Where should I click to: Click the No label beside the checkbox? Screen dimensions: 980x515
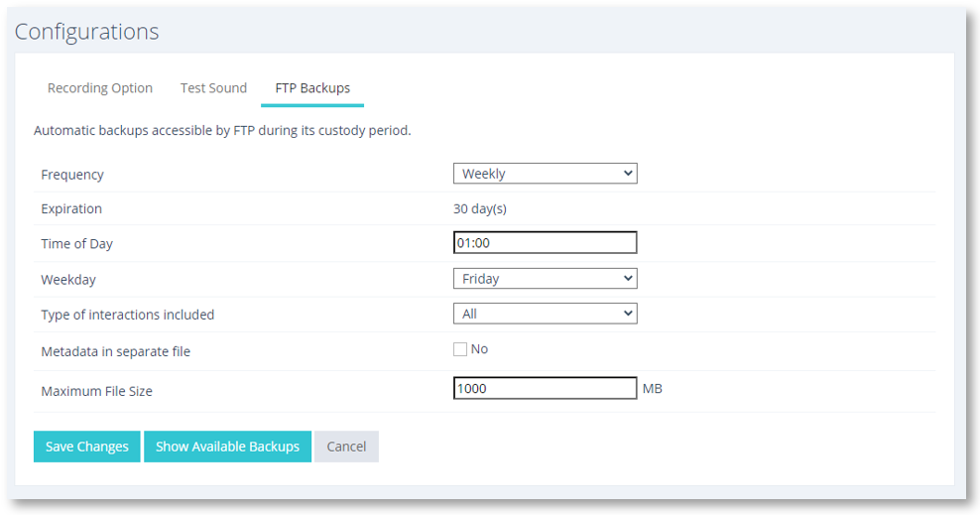pos(479,349)
